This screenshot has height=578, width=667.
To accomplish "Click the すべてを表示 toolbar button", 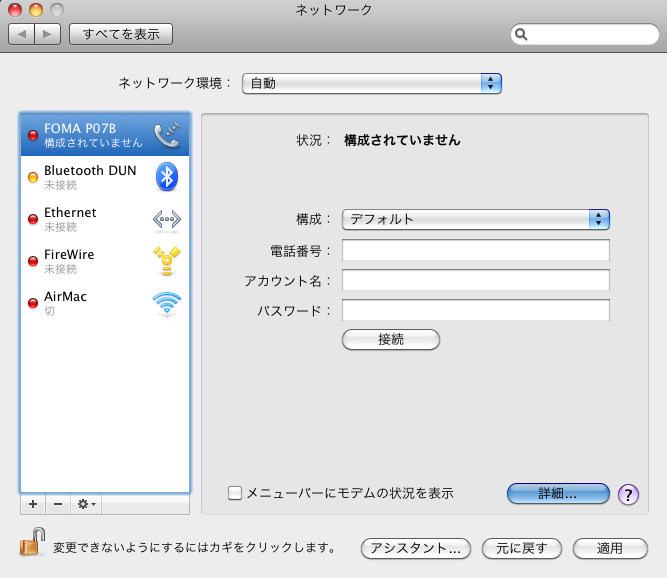I will (121, 34).
